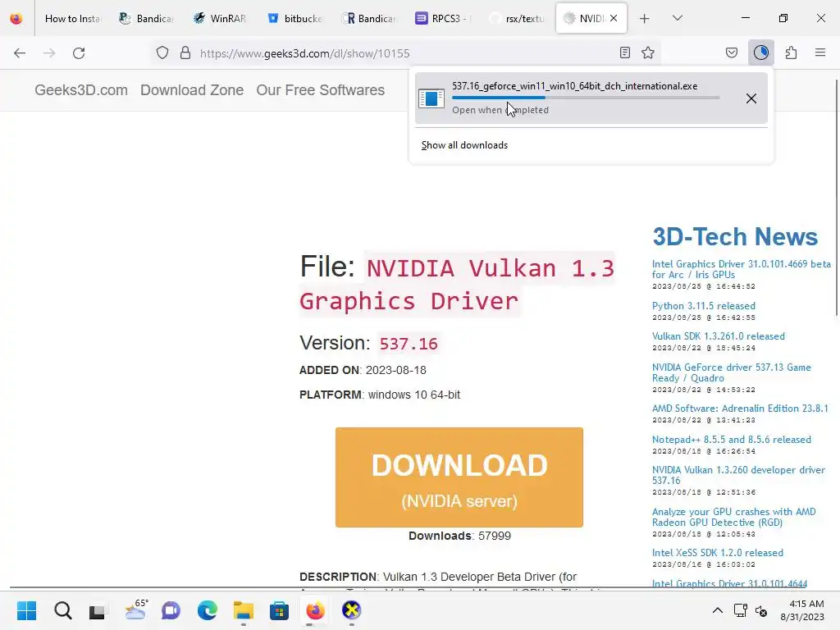The width and height of the screenshot is (840, 630).
Task: Open Our Free Softwares nav link
Action: point(321,90)
